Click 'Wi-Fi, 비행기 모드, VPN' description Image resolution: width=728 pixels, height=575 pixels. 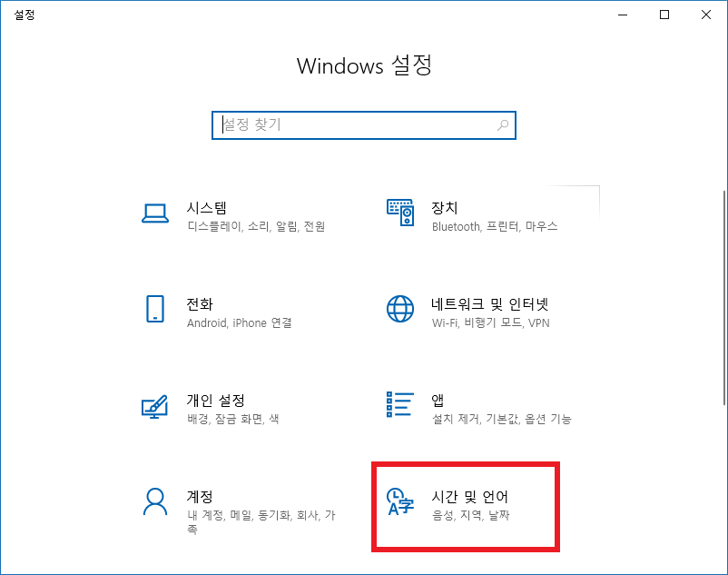(491, 322)
